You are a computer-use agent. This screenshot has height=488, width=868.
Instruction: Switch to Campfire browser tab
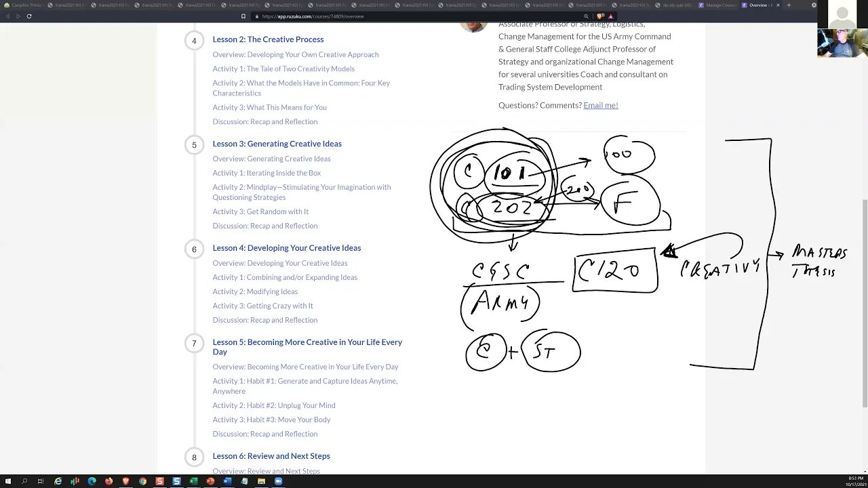coord(24,5)
